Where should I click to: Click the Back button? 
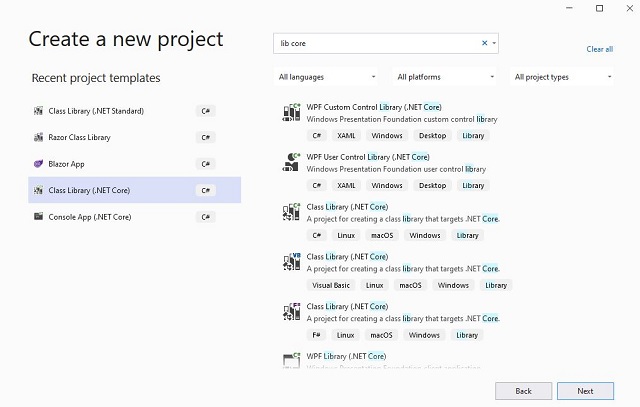(523, 391)
